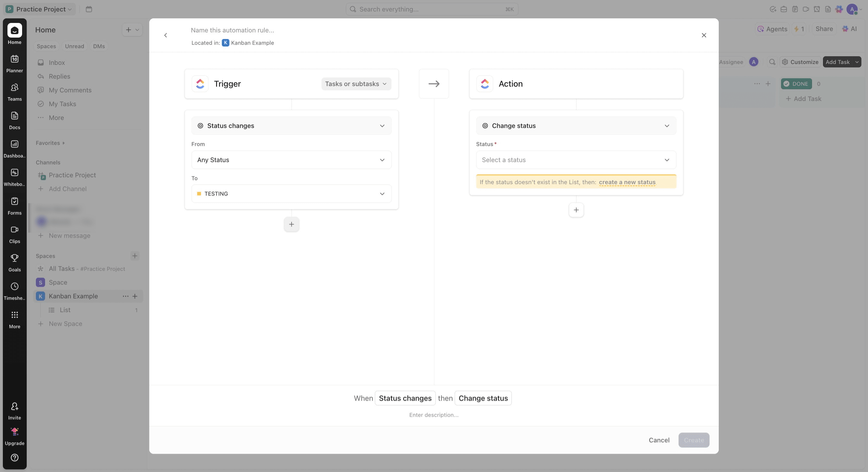This screenshot has width=868, height=472.
Task: Add another action with the plus under Action
Action: [576, 210]
